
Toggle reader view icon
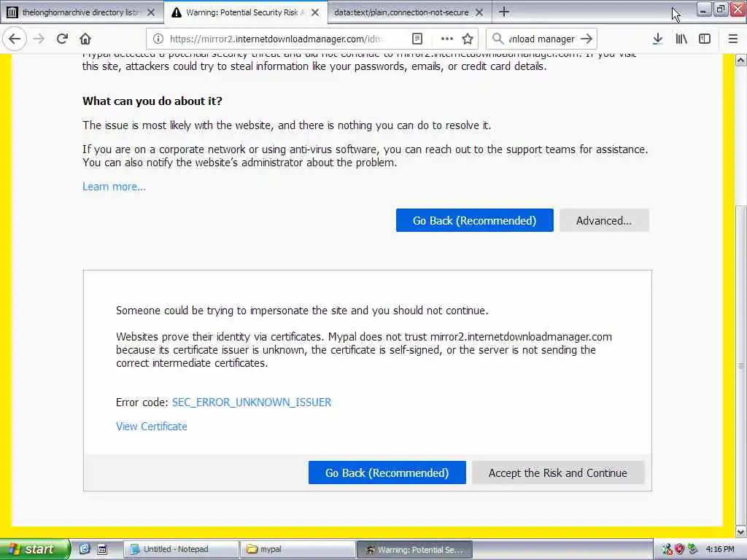point(417,39)
